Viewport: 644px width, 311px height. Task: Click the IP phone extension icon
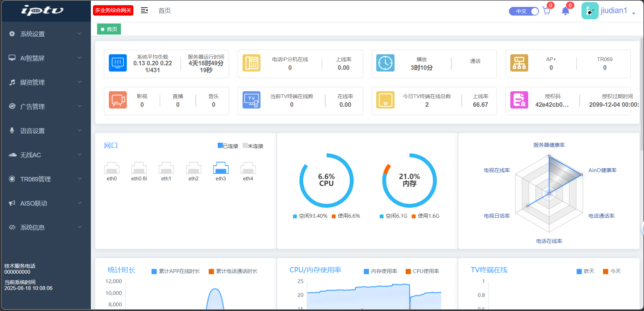(x=252, y=63)
